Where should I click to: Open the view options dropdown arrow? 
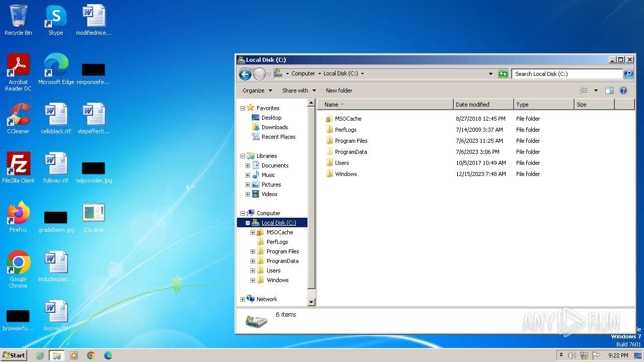596,90
